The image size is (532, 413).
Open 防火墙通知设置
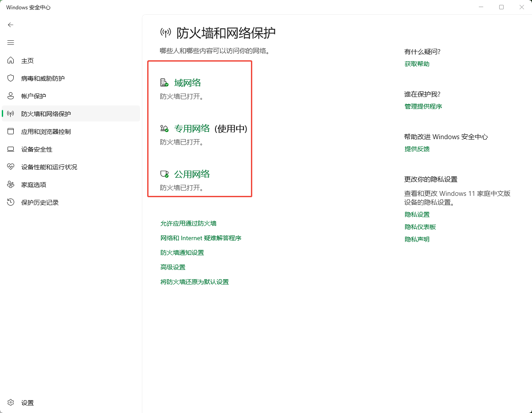point(182,253)
